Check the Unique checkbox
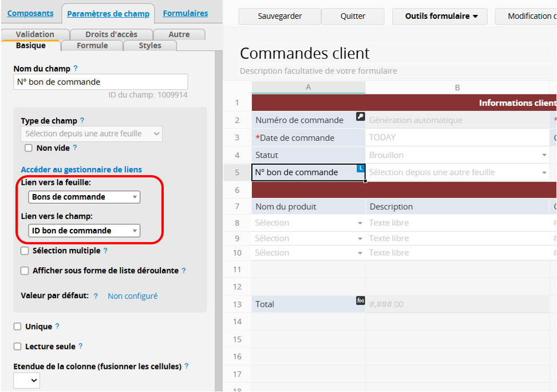The width and height of the screenshot is (557, 392). tap(17, 327)
